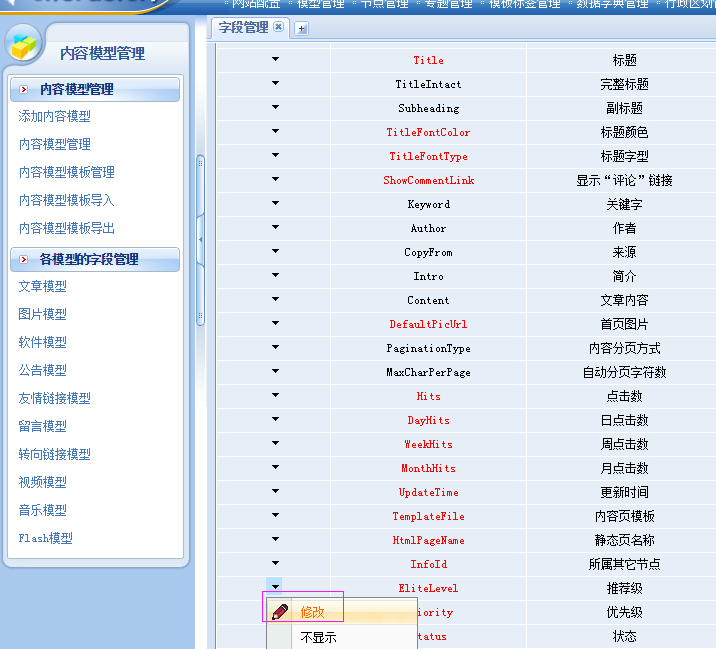Click the pencil edit icon in context menu
This screenshot has width=716, height=649.
[280, 612]
